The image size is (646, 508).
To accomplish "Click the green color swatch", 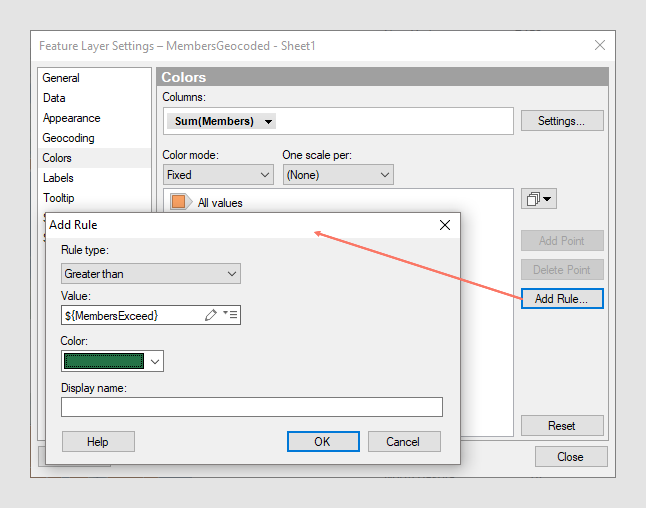I will click(104, 361).
